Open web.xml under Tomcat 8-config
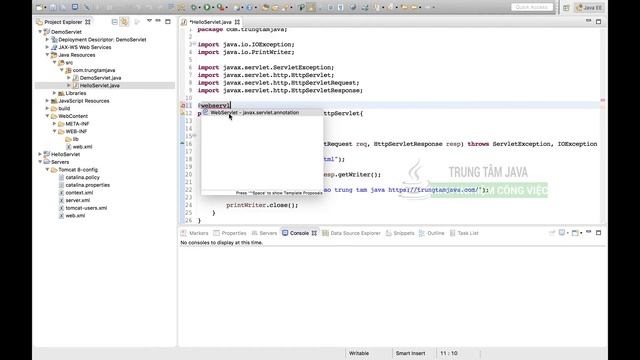The height and width of the screenshot is (360, 640). (x=75, y=216)
